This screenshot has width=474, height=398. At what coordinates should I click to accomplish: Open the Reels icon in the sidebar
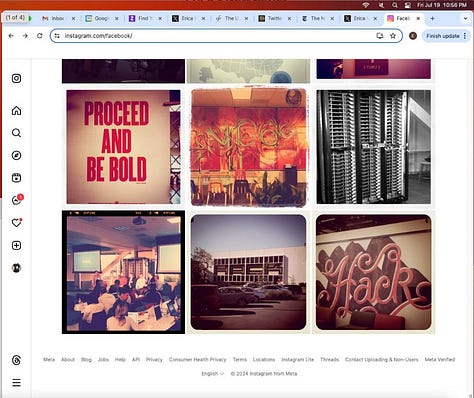[16, 178]
